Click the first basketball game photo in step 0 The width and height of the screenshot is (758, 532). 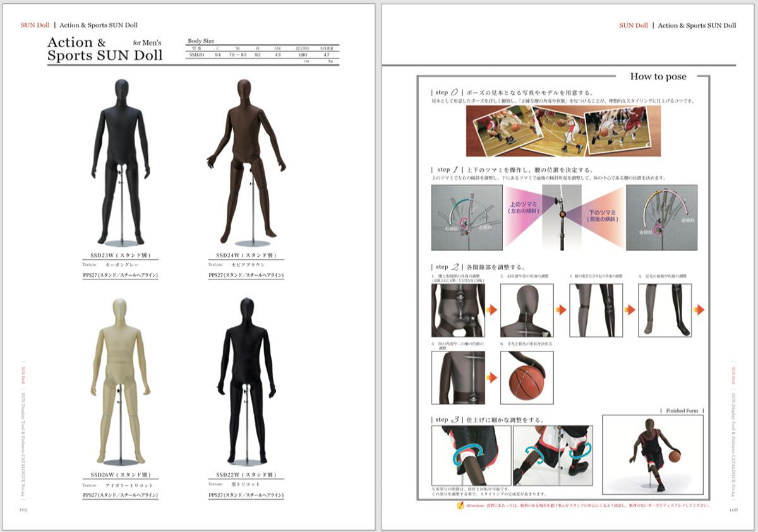(x=501, y=131)
